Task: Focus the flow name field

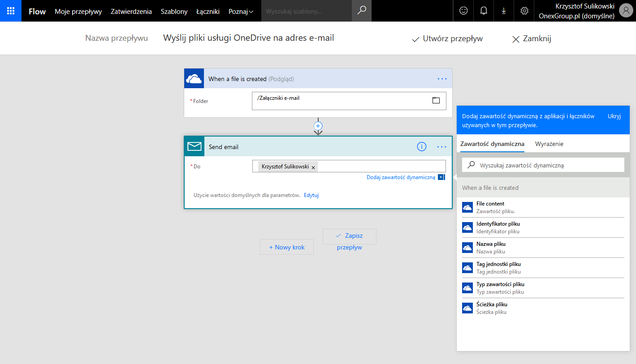Action: point(248,38)
